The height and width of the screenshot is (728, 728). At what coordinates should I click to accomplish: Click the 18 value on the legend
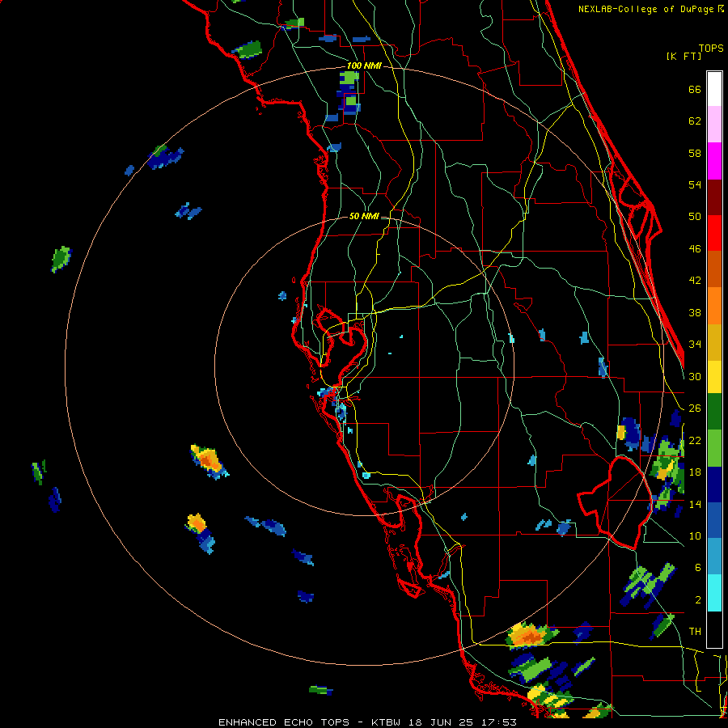(x=695, y=472)
